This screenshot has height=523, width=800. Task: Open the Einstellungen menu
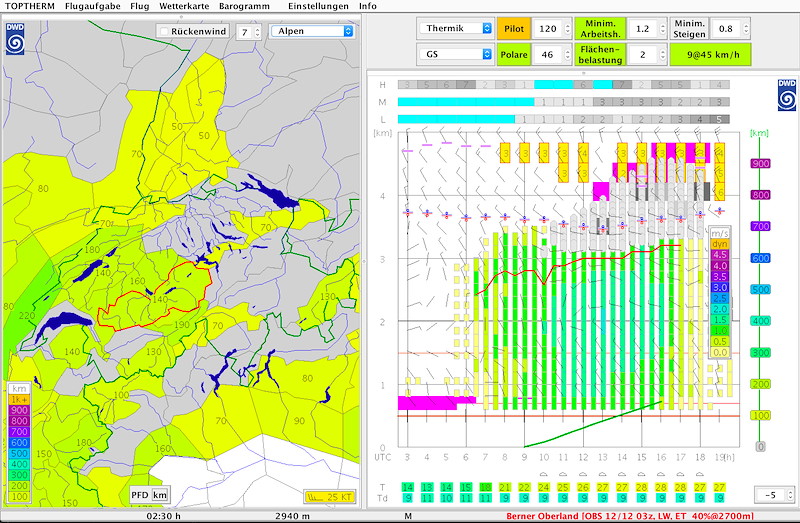pos(318,6)
